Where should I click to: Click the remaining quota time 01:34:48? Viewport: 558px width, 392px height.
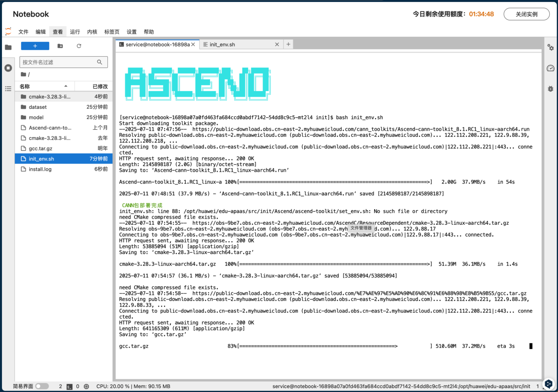482,14
